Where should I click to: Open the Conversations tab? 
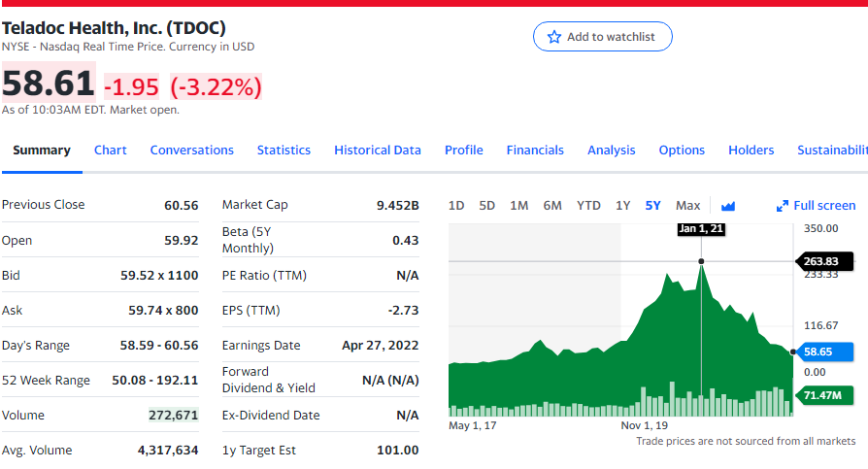coord(192,151)
